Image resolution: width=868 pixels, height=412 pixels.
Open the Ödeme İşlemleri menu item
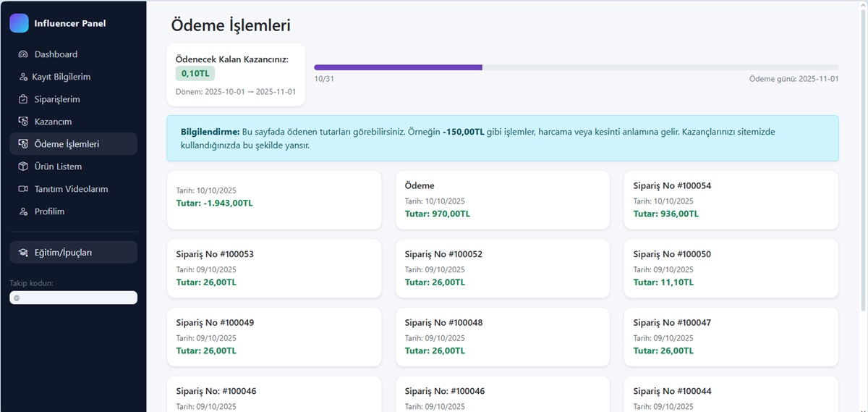tap(73, 144)
